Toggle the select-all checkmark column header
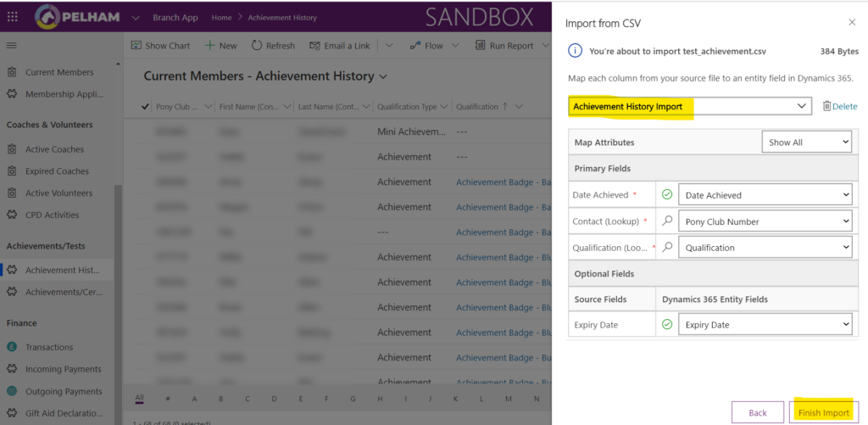The image size is (868, 425). [x=144, y=107]
